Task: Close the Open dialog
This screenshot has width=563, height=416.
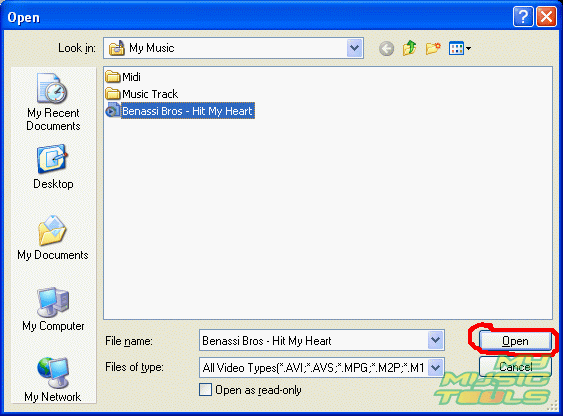Action: (546, 17)
